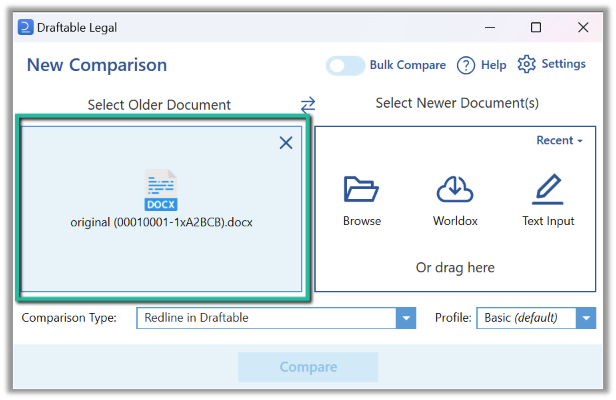Click the Text Input label
The width and height of the screenshot is (616, 400).
point(548,221)
